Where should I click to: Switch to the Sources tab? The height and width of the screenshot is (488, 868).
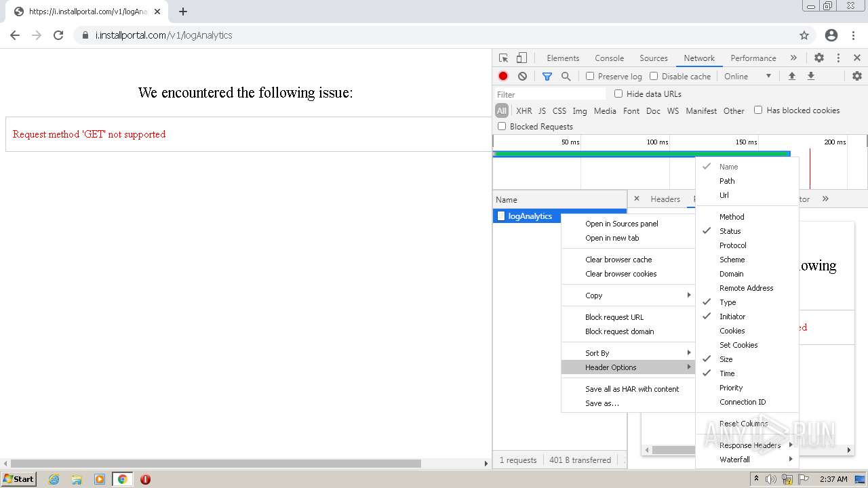tap(654, 58)
